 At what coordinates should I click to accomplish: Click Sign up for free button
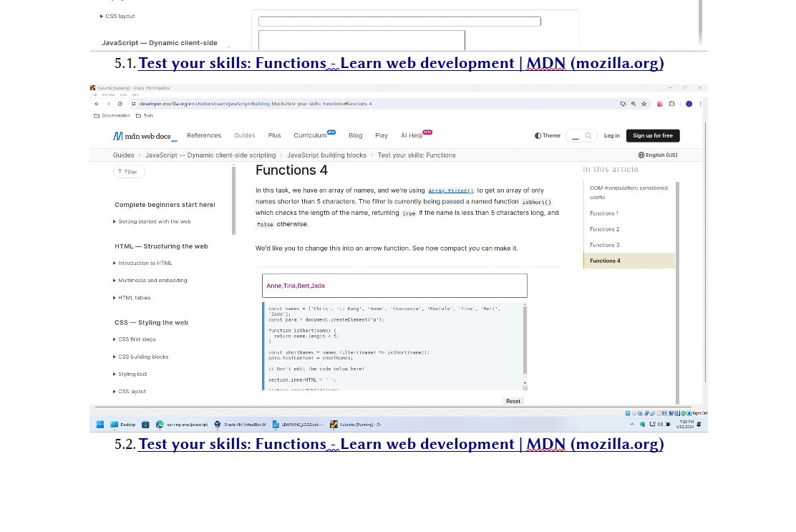(653, 135)
